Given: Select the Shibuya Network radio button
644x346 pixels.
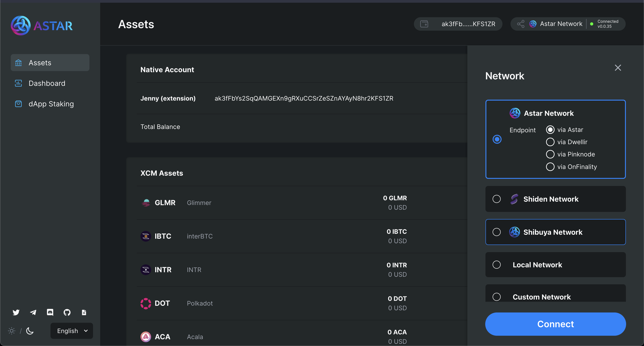Looking at the screenshot, I should (x=497, y=232).
